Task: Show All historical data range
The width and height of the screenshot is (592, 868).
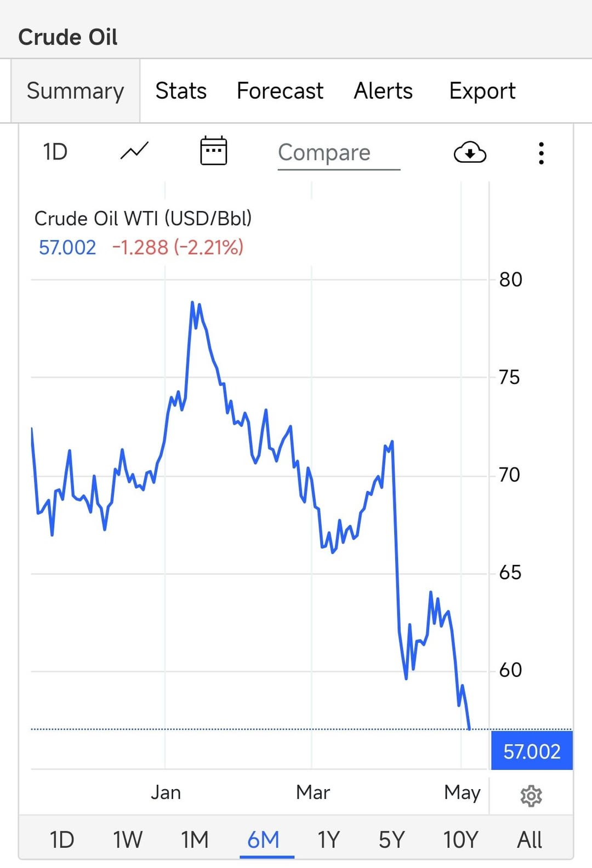Action: [530, 839]
